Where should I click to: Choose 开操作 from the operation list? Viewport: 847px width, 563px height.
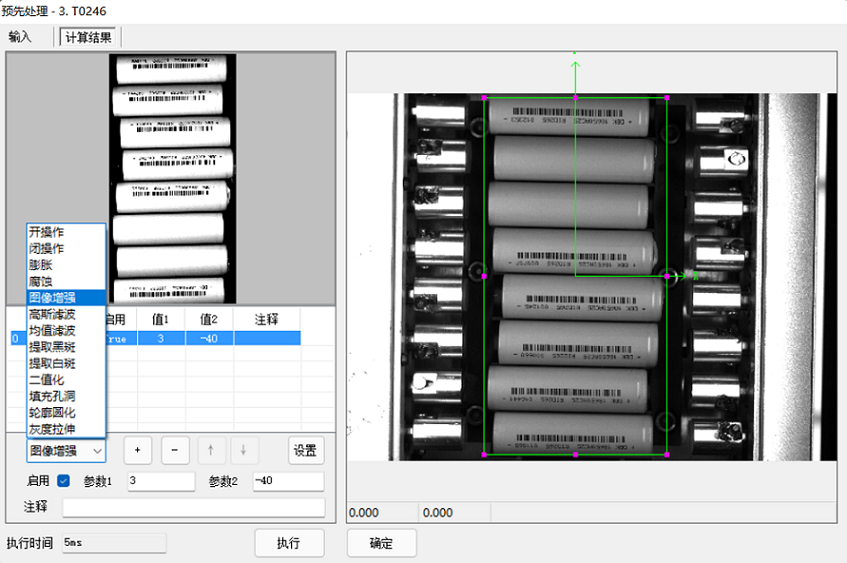[x=66, y=232]
